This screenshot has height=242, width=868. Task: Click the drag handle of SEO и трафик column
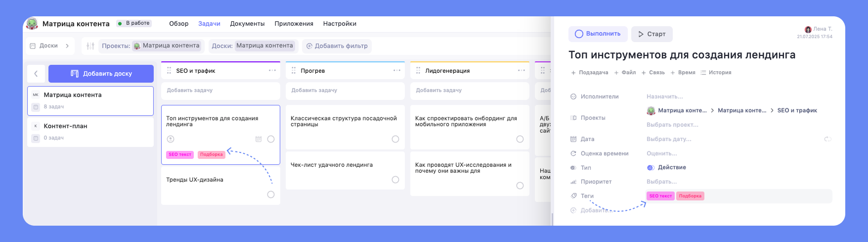click(169, 71)
